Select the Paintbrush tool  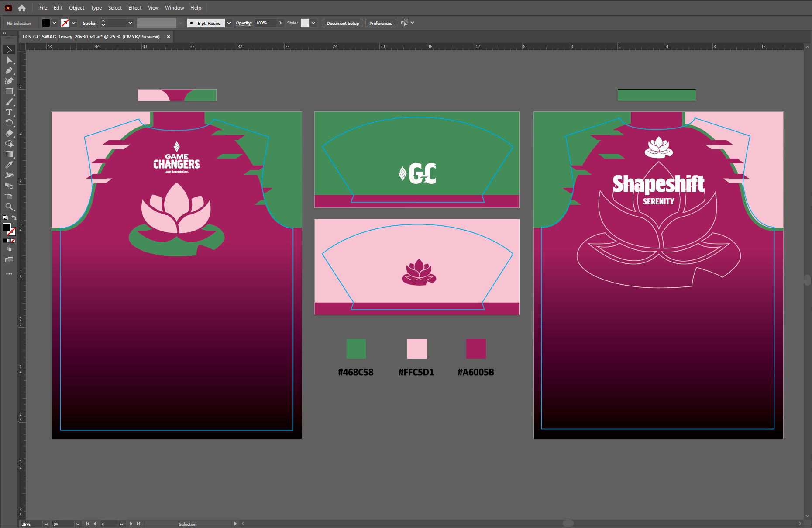click(x=9, y=102)
